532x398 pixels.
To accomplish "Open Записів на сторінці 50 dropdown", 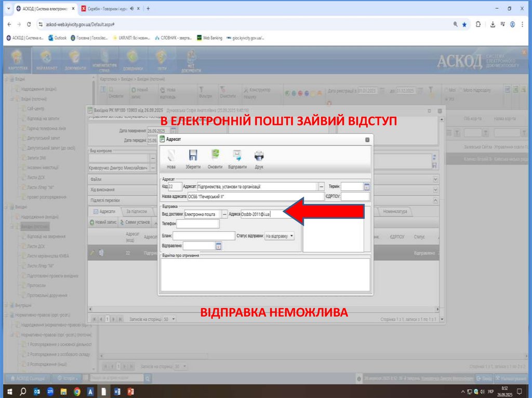I will (x=170, y=319).
